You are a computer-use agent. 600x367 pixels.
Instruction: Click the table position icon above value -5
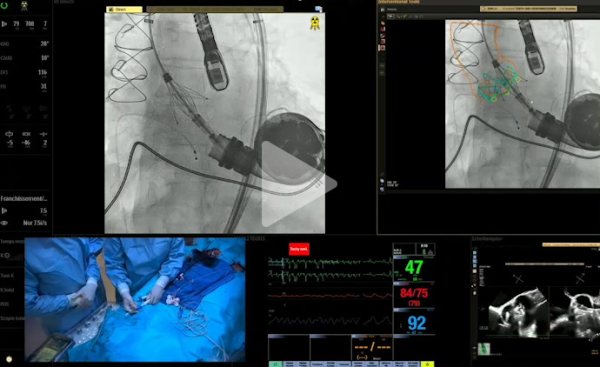point(9,134)
